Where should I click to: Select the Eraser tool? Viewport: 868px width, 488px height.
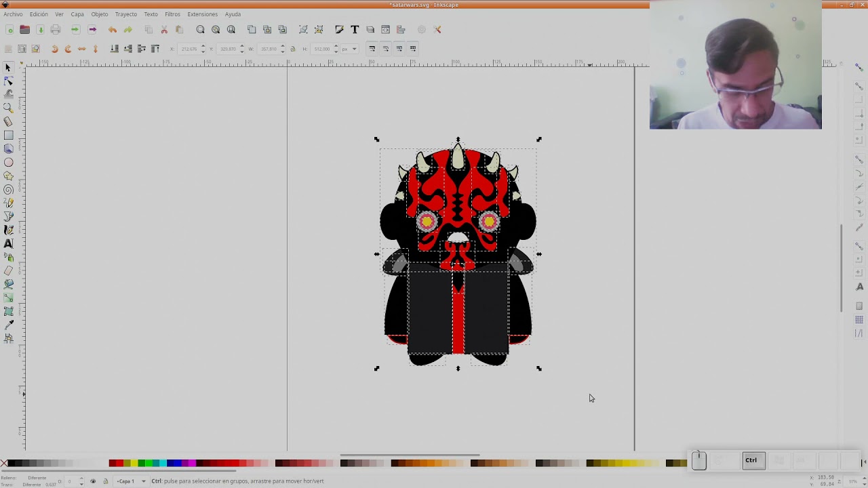click(x=8, y=271)
